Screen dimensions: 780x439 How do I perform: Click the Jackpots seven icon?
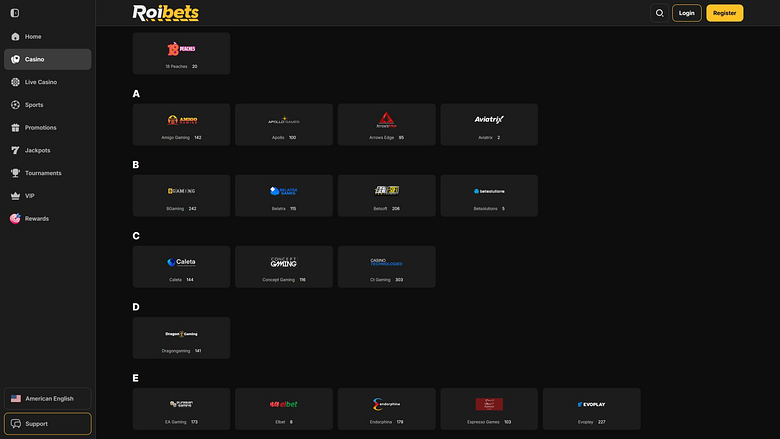coord(15,150)
